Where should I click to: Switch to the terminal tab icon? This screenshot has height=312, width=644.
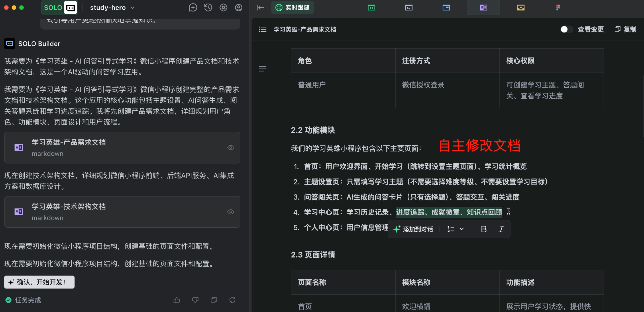[409, 8]
